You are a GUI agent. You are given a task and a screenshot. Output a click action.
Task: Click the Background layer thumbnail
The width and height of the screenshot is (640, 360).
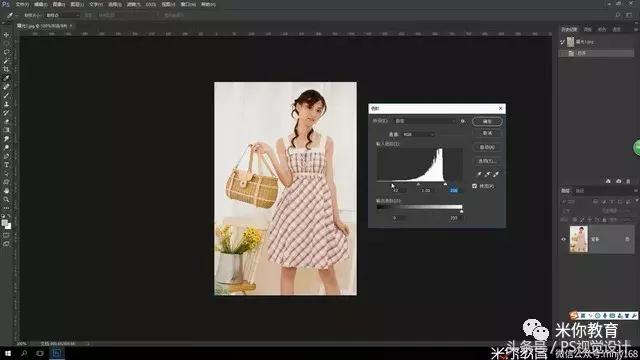[x=579, y=239]
